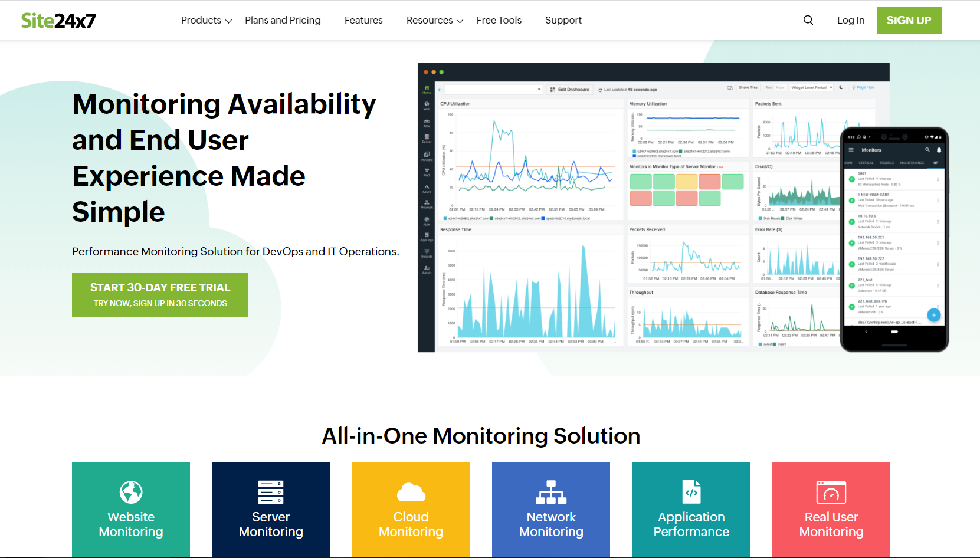This screenshot has height=558, width=980.
Task: Click the 'All-in-One Monitoring Solution' heading
Action: tap(481, 436)
